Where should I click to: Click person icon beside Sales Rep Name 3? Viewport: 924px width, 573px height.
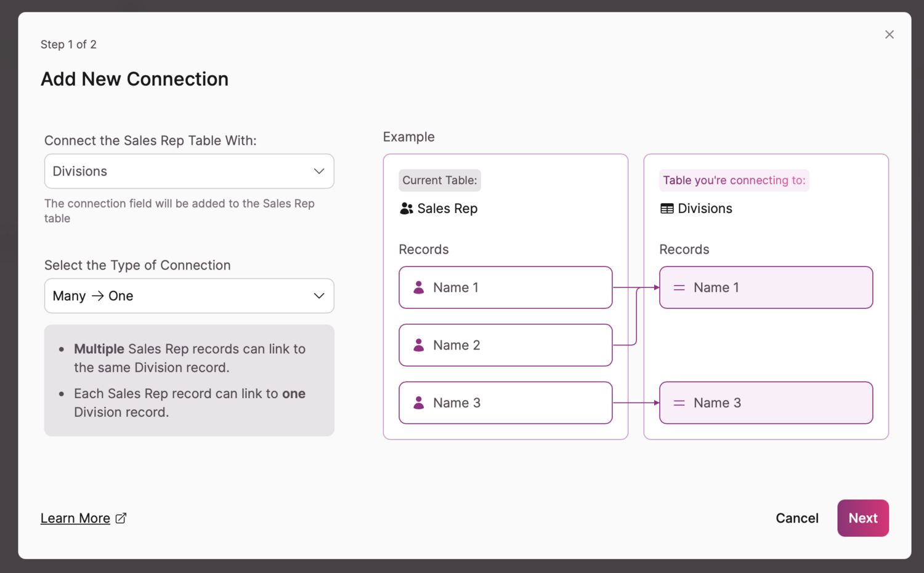(x=419, y=403)
